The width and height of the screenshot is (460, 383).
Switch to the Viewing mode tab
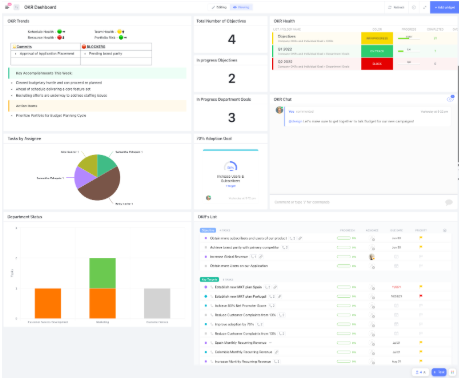pyautogui.click(x=241, y=7)
